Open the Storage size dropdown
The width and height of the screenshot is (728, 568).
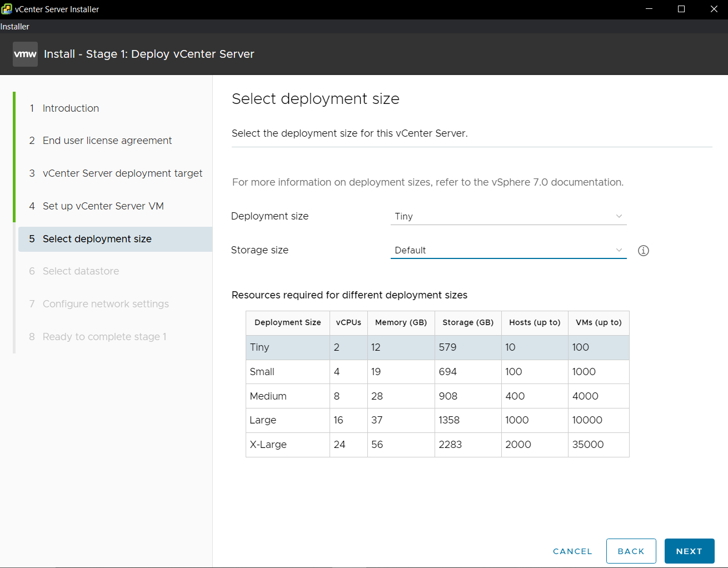pos(508,250)
